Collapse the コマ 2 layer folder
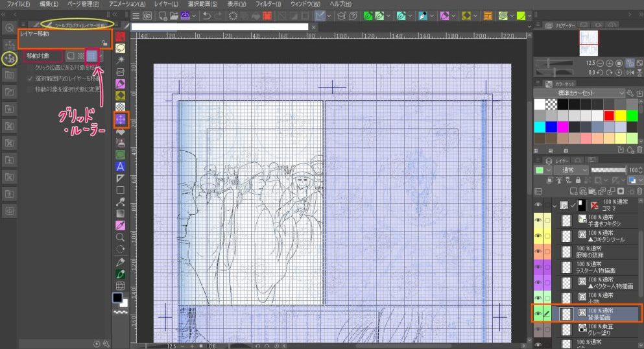 (x=554, y=206)
